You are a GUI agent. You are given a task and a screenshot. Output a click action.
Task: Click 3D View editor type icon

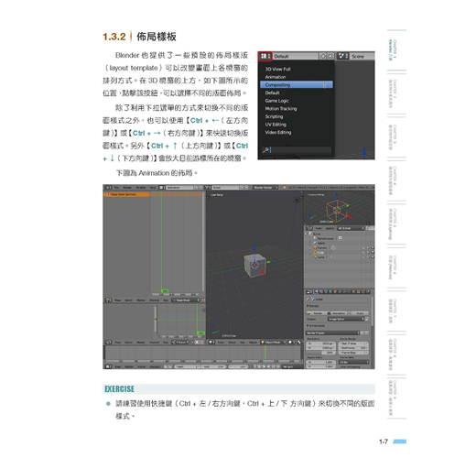click(x=211, y=343)
